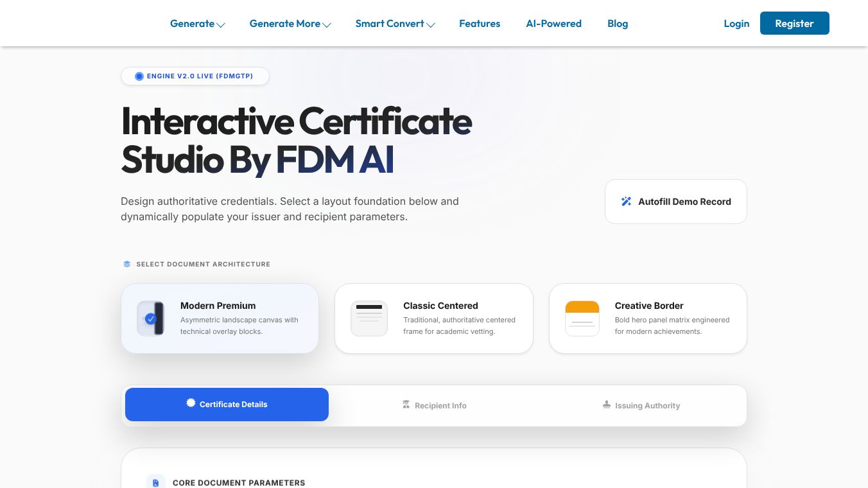
Task: Expand the Generate dropdown menu
Action: [197, 24]
